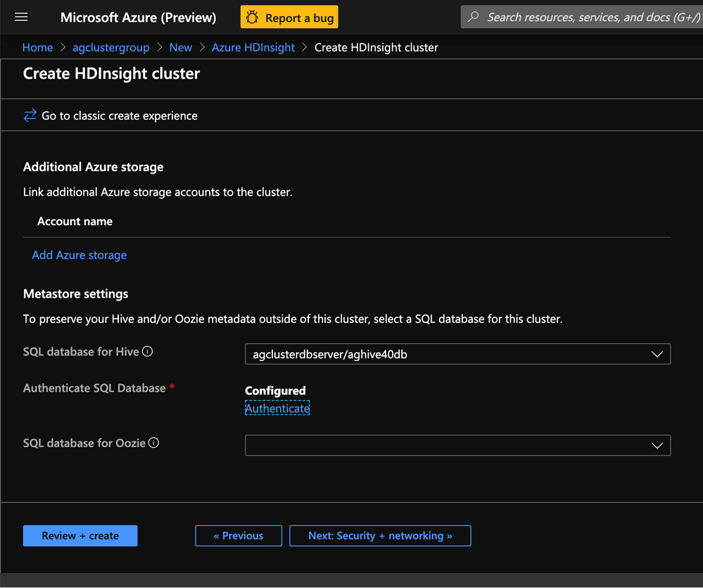Click Microsoft Azure (Preview) title
703x588 pixels.
[138, 18]
